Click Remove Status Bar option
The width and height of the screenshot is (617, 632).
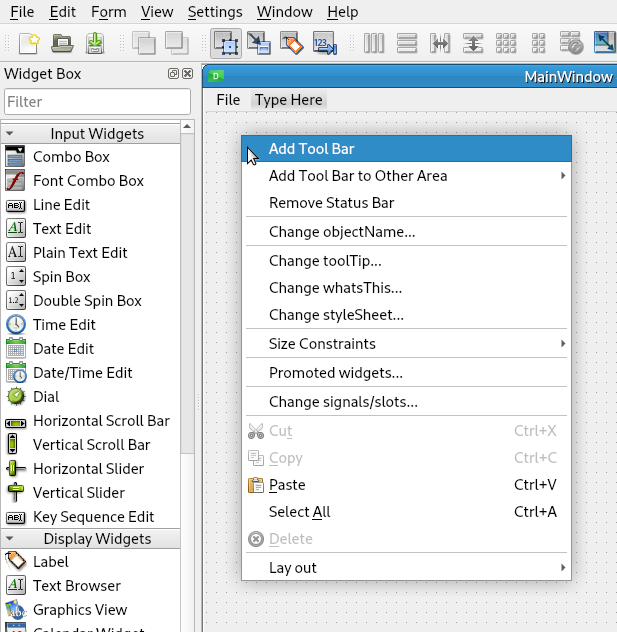click(331, 202)
